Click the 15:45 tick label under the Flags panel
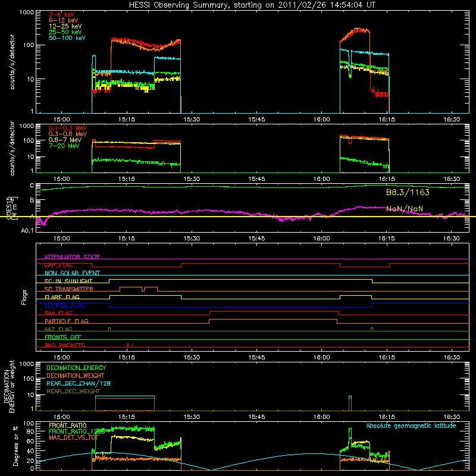The height and width of the screenshot is (476, 476). click(x=256, y=358)
